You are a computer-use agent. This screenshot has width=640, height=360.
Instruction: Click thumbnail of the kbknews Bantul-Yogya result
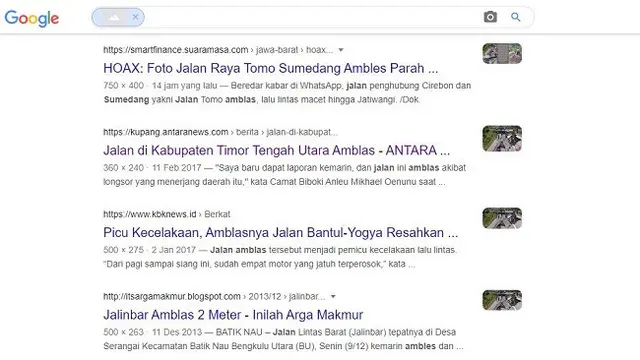click(x=502, y=218)
